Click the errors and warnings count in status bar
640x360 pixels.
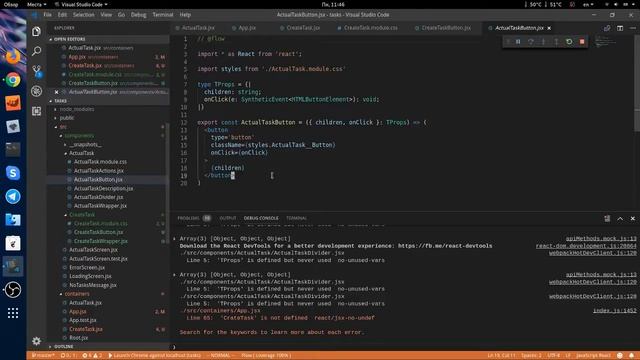click(x=92, y=356)
